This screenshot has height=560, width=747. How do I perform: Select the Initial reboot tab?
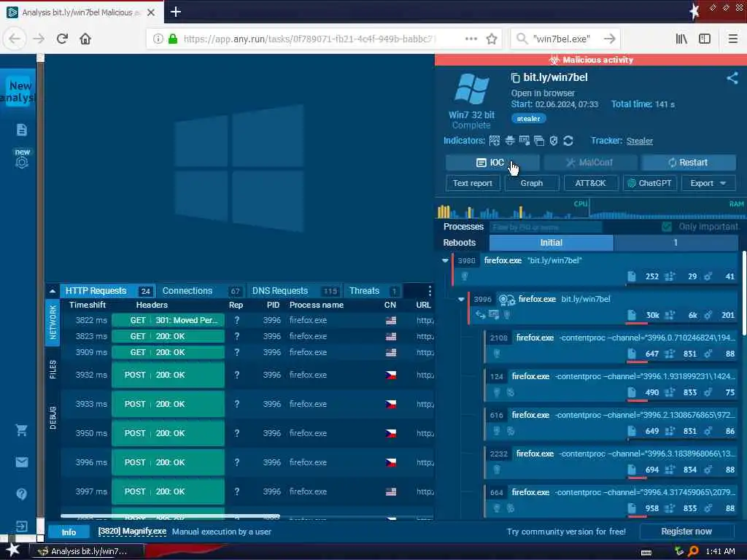click(x=551, y=242)
